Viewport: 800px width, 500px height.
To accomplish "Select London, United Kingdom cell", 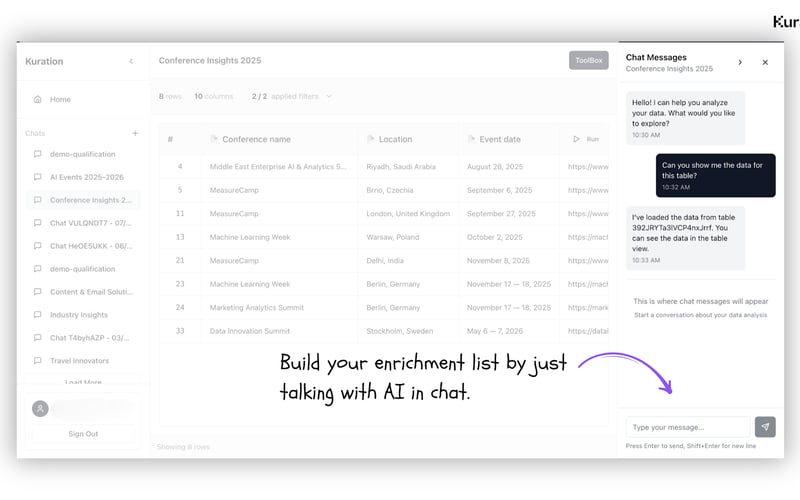I will [x=408, y=214].
